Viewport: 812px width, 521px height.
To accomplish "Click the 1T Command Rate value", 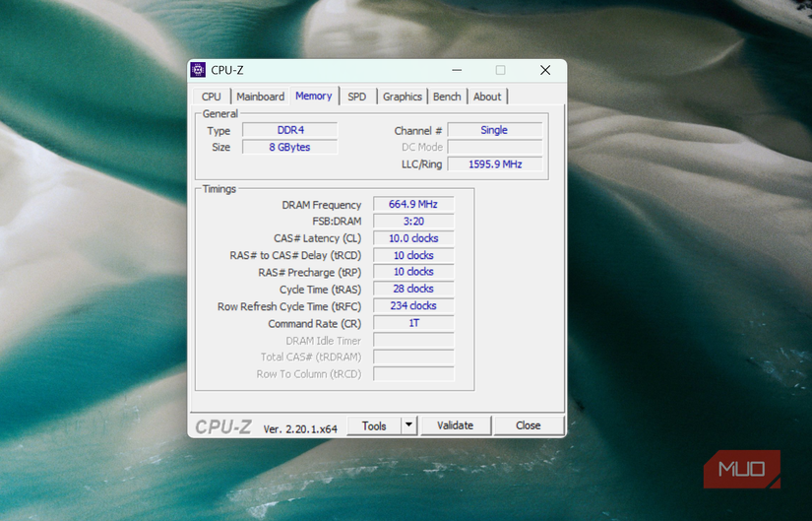I will (x=413, y=323).
